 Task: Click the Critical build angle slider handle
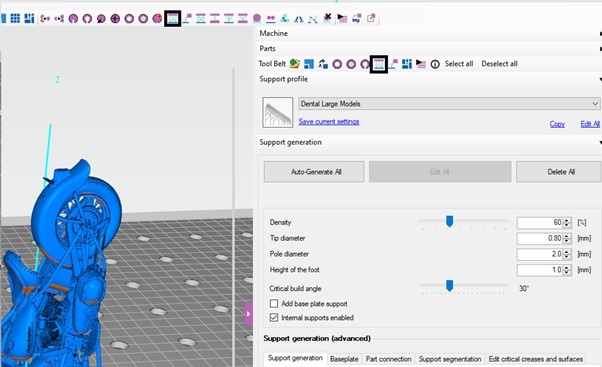click(x=450, y=286)
